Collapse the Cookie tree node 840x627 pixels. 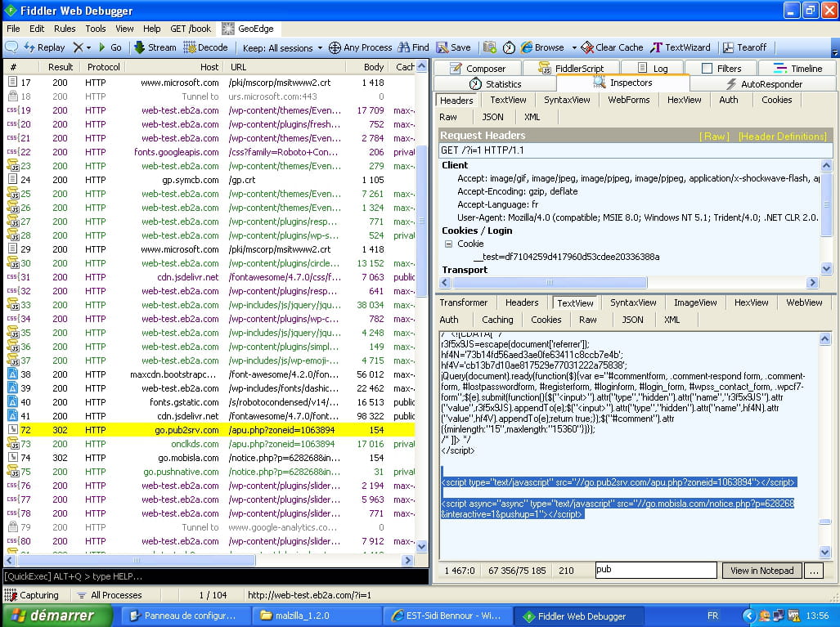(448, 244)
